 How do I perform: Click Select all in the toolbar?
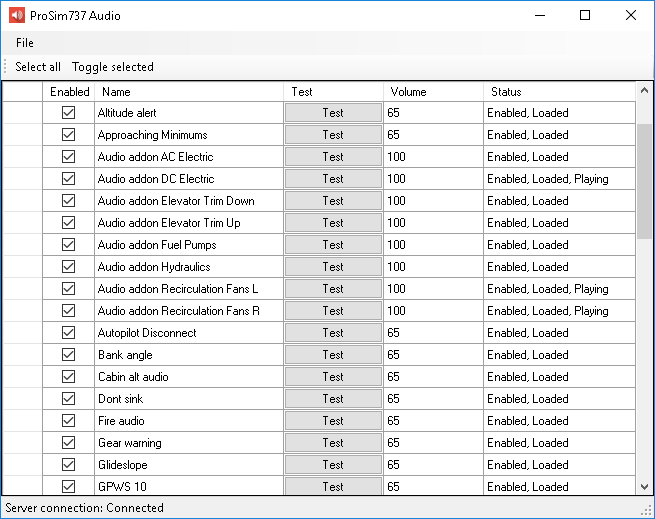pos(38,67)
